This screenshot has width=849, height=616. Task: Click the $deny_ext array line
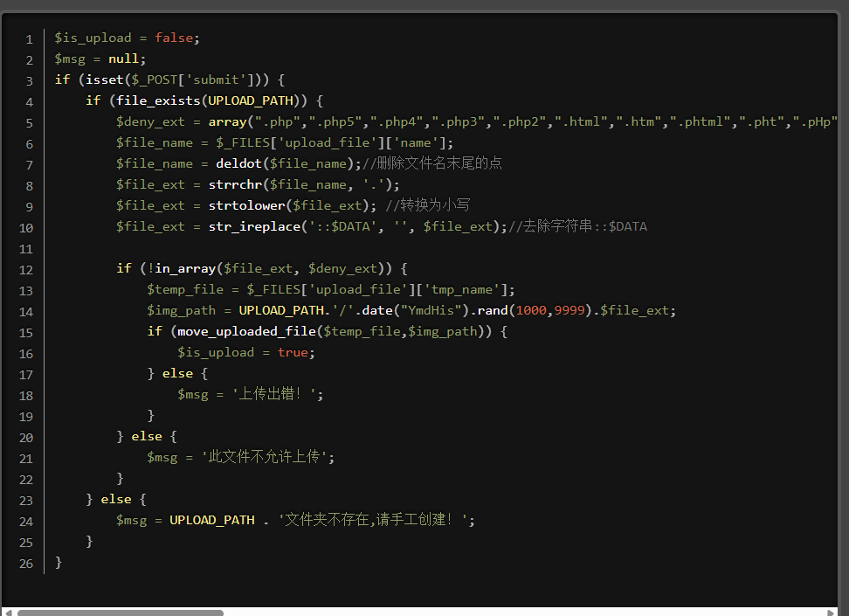[x=477, y=122]
